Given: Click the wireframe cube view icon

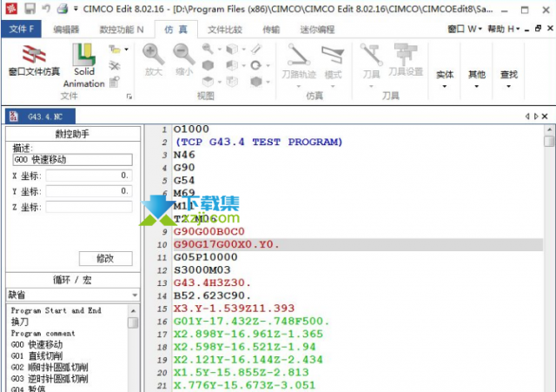Looking at the screenshot, I should point(232,49).
